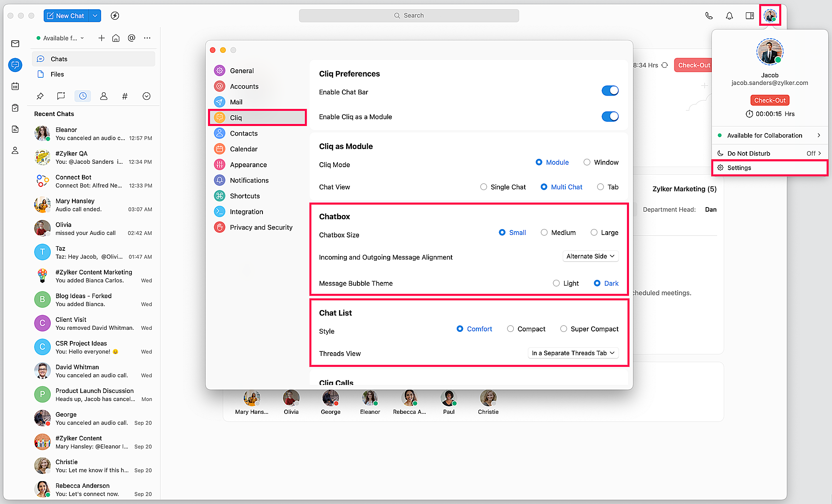Click the side panel layout icon
832x504 pixels.
click(750, 16)
